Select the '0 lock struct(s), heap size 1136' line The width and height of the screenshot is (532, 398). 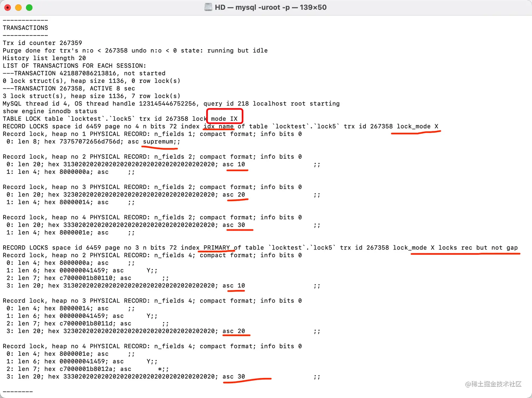click(x=91, y=81)
